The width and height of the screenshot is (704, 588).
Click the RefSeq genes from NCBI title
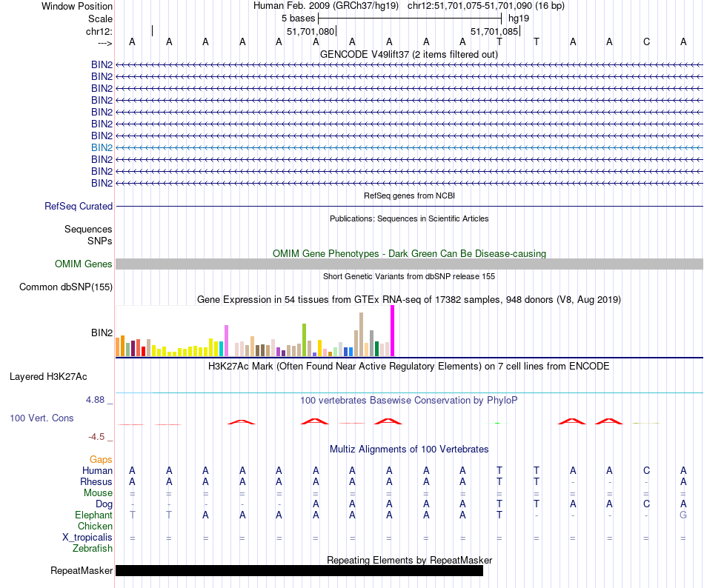[409, 196]
